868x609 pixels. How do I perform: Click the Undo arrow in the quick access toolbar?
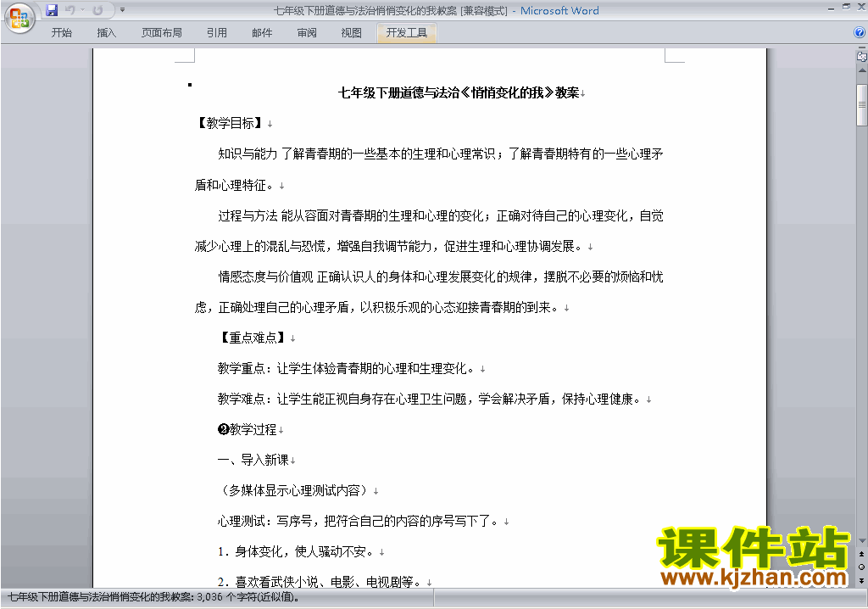point(70,10)
